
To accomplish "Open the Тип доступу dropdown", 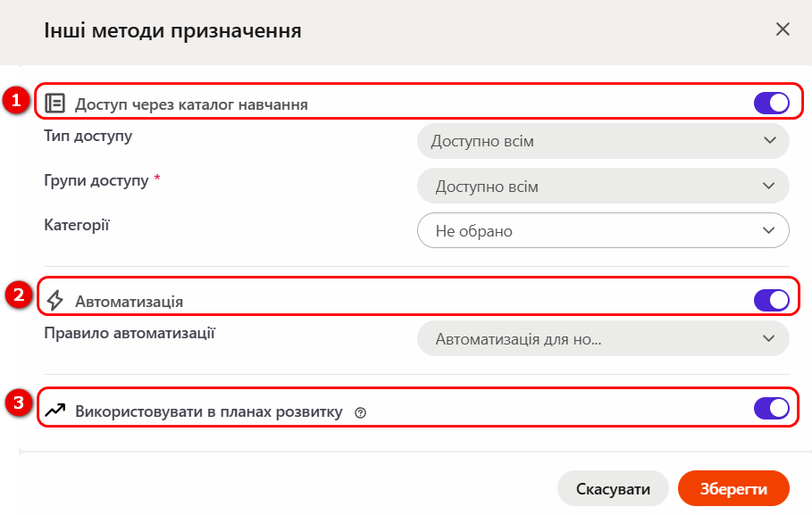I will (x=603, y=141).
